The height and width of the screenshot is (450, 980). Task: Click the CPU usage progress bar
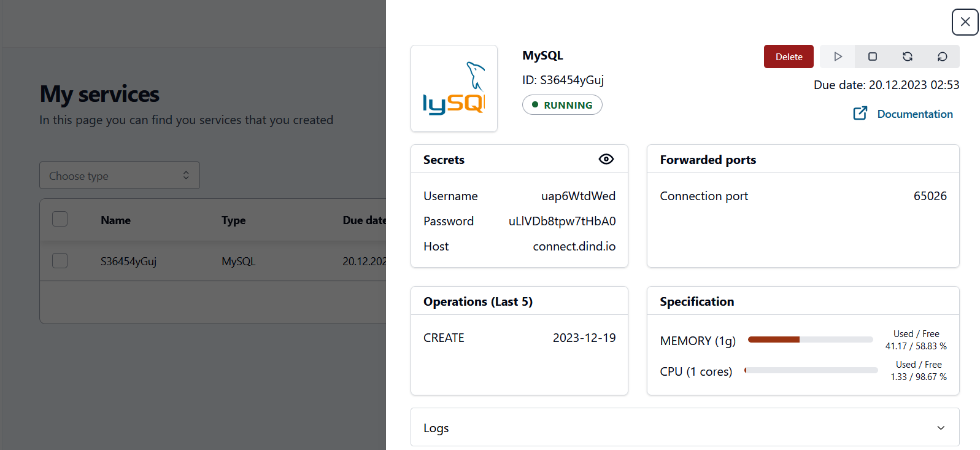[x=811, y=370]
